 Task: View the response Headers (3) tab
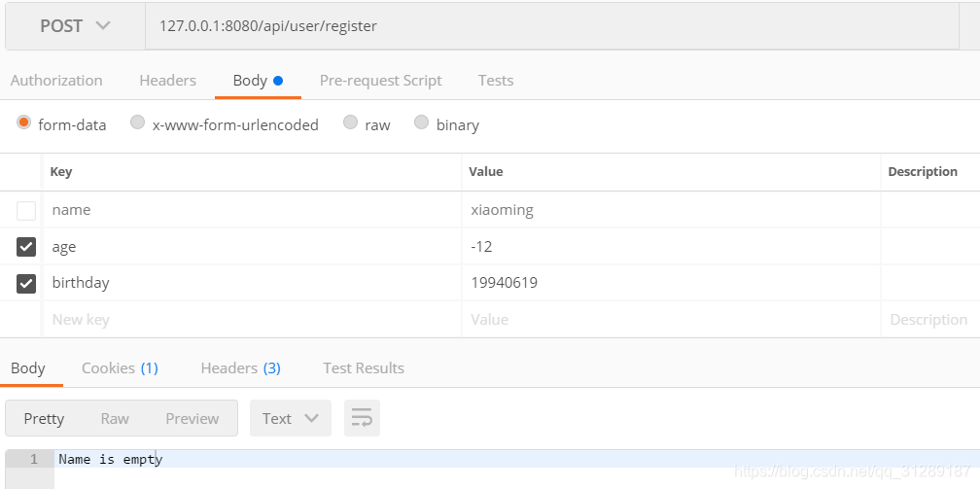(241, 368)
